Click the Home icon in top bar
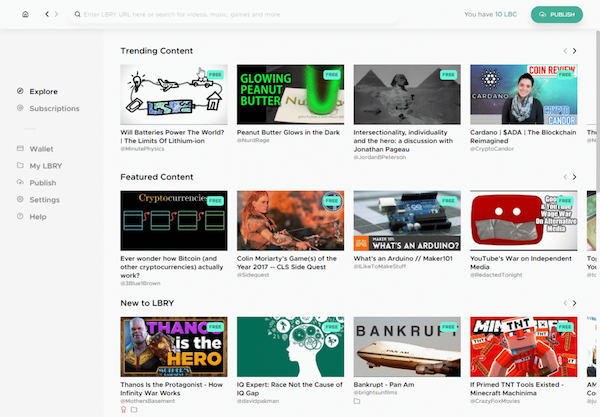The width and height of the screenshot is (600, 417). [x=25, y=15]
